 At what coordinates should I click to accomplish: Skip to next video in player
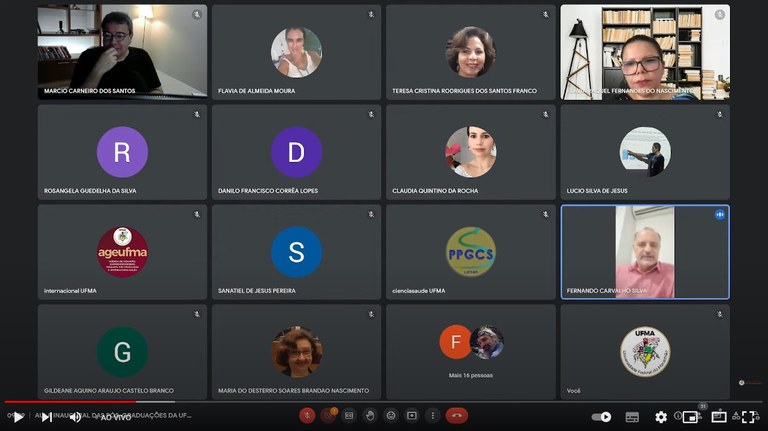(x=46, y=417)
